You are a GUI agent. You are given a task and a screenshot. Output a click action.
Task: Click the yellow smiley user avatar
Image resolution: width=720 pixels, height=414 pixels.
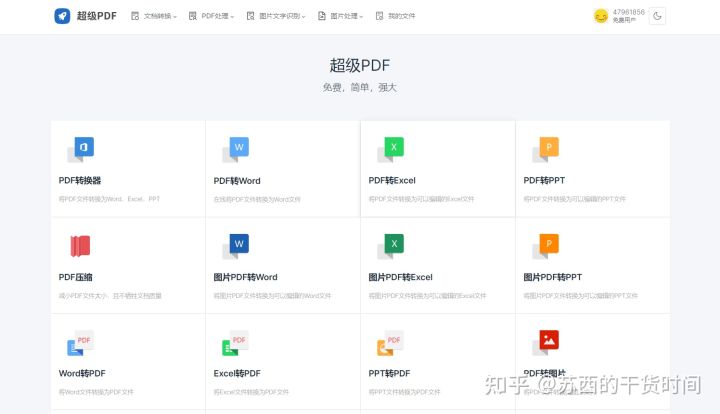pos(601,16)
